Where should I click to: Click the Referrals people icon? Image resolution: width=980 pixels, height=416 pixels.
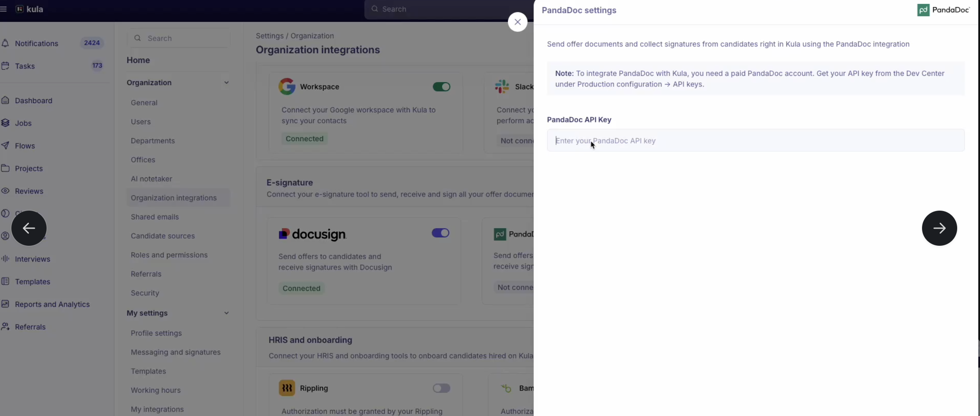5,326
